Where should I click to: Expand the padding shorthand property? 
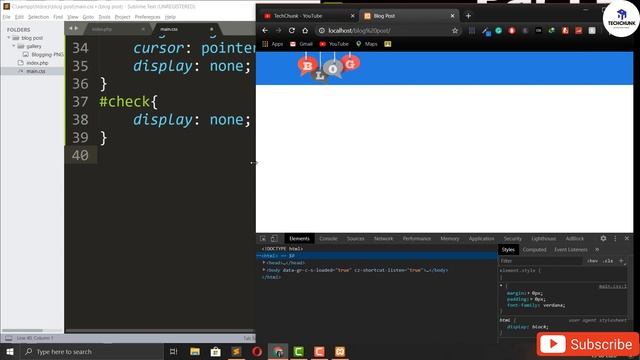(x=531, y=299)
